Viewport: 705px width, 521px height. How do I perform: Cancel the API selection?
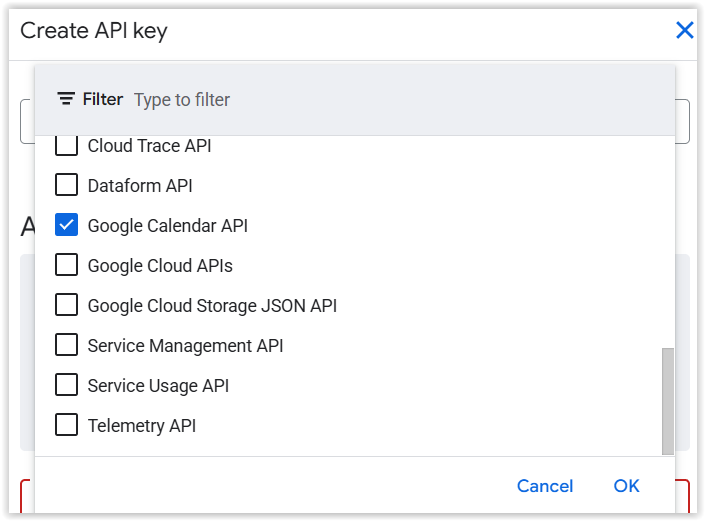[545, 486]
